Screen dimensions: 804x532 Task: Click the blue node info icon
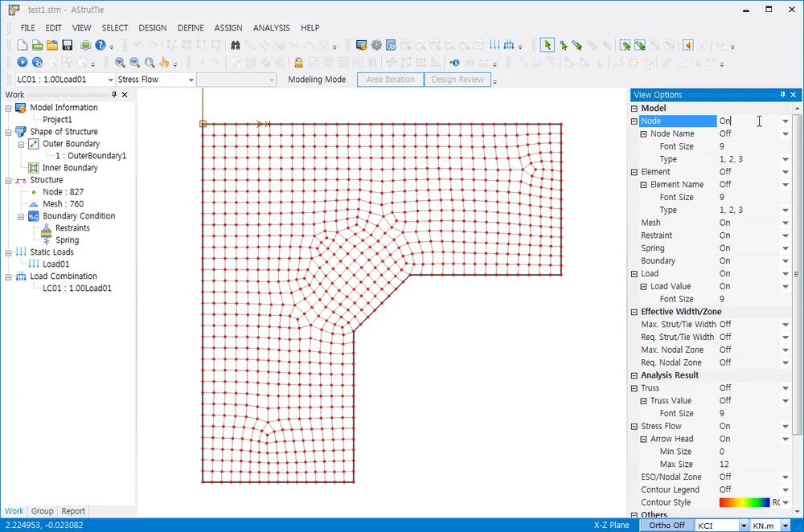click(x=454, y=63)
